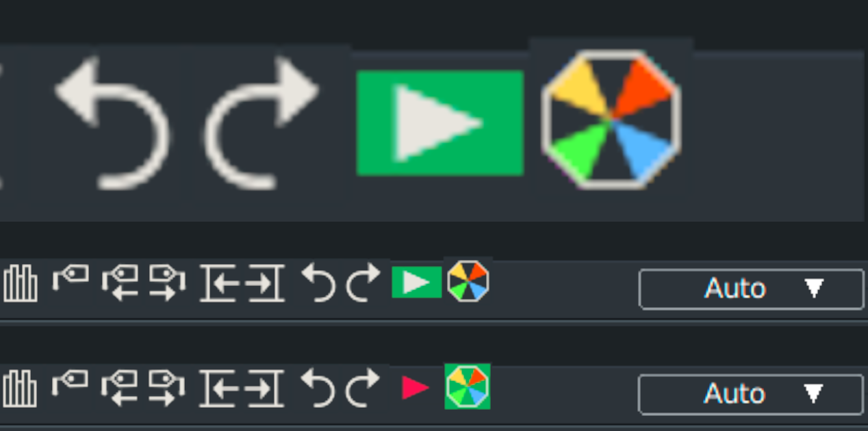Click the red play arrow icon
868x431 pixels.
[x=415, y=387]
